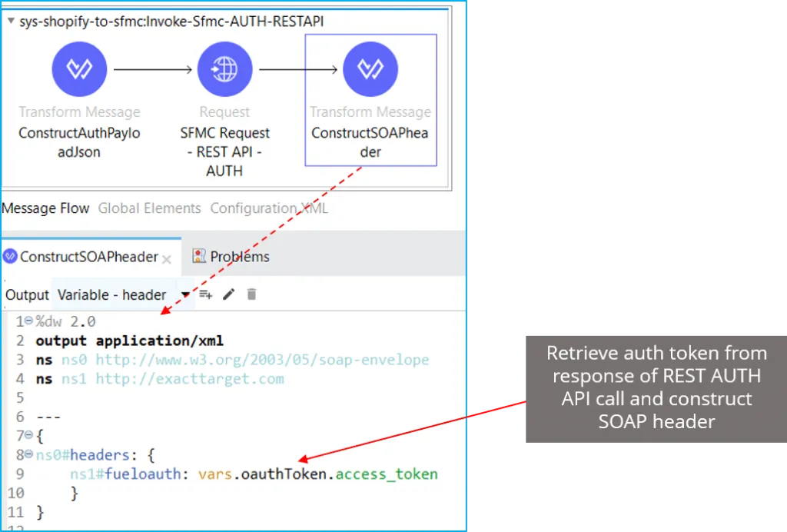Open the Problems view tab
Screen dimensions: 787x532
pos(239,257)
